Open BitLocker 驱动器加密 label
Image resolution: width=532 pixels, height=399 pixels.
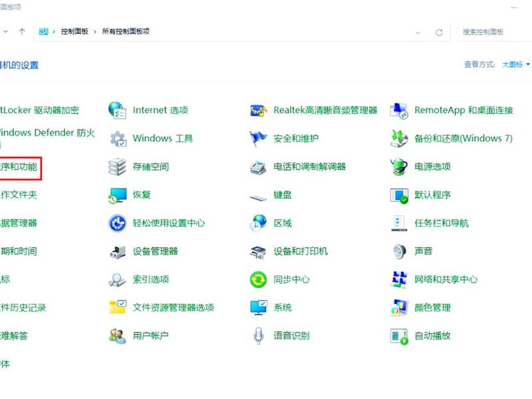(39, 110)
